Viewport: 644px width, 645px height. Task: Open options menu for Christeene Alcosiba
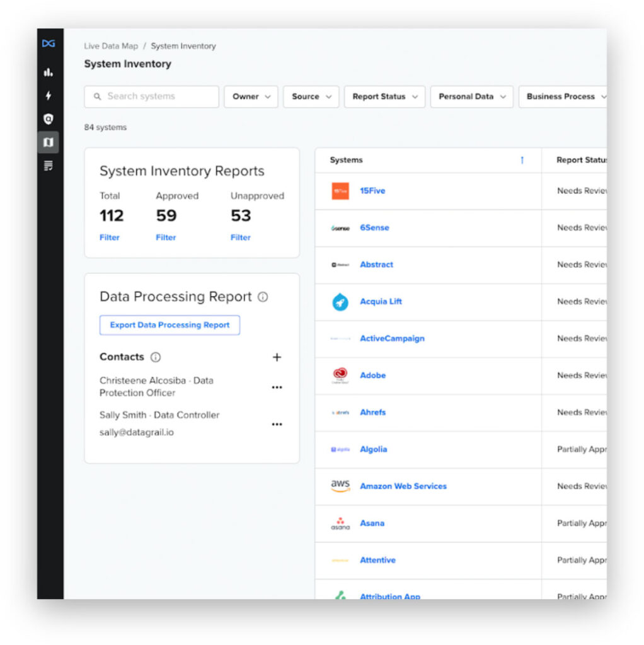(x=277, y=387)
